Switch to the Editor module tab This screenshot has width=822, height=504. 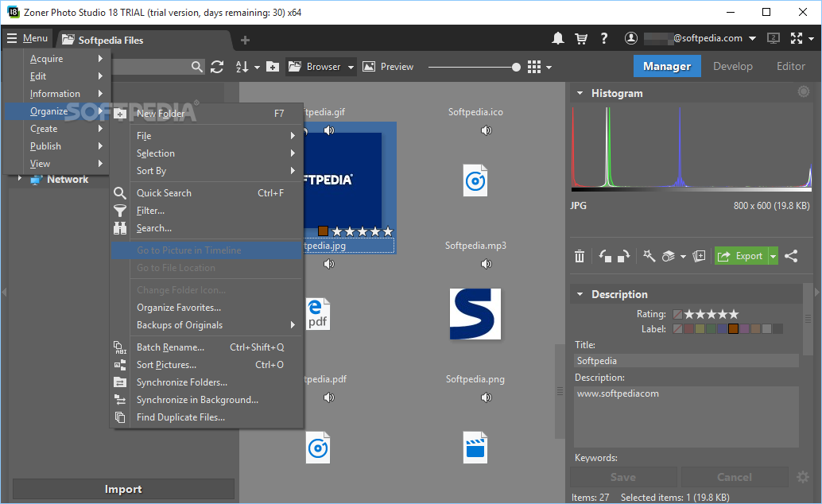pyautogui.click(x=790, y=66)
